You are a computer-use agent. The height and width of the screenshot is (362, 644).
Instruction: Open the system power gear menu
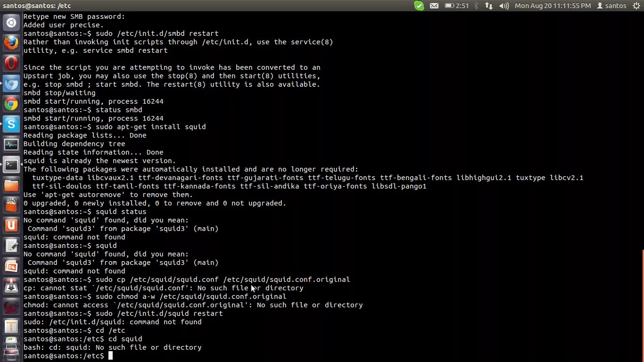(x=636, y=6)
